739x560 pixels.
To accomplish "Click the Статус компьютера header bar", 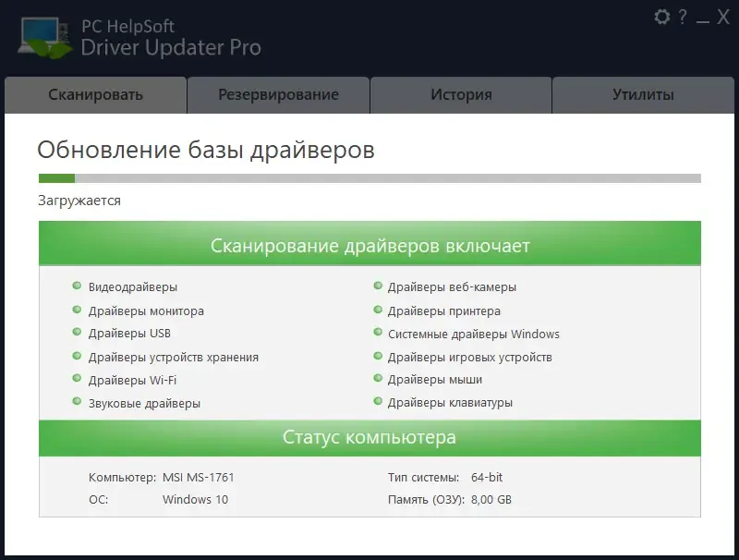I will (x=369, y=438).
